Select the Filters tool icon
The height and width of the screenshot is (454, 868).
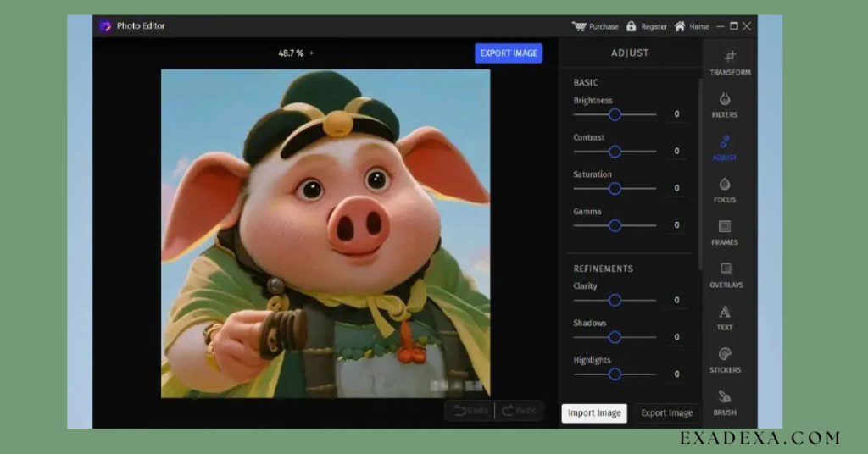click(725, 104)
